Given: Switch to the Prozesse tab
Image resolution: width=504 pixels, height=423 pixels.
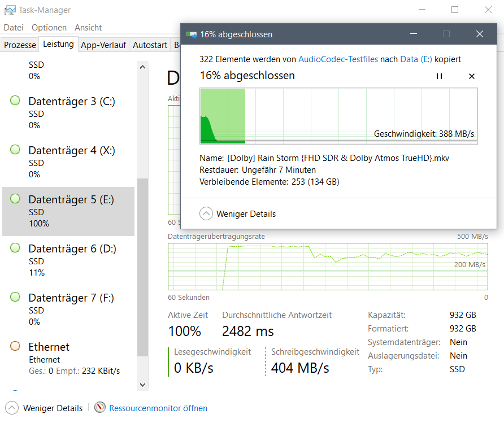Looking at the screenshot, I should click(20, 45).
